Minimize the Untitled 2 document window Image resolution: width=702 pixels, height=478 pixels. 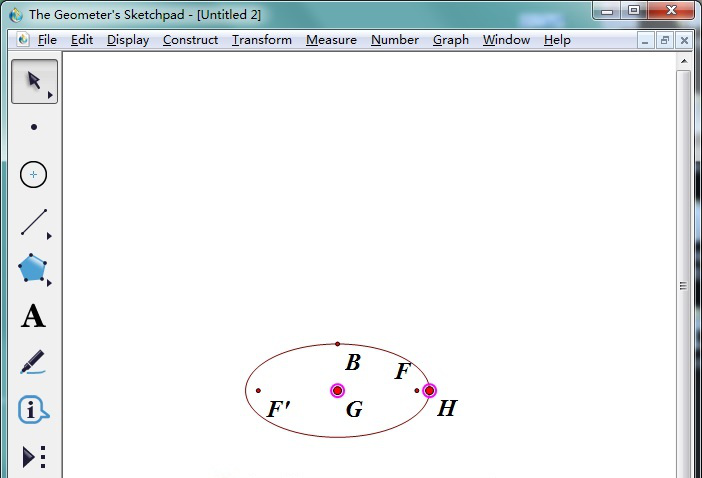tap(645, 41)
